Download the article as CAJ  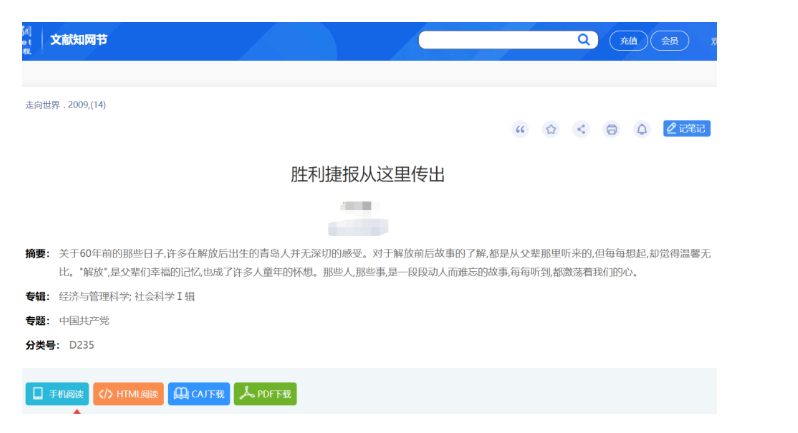[198, 394]
